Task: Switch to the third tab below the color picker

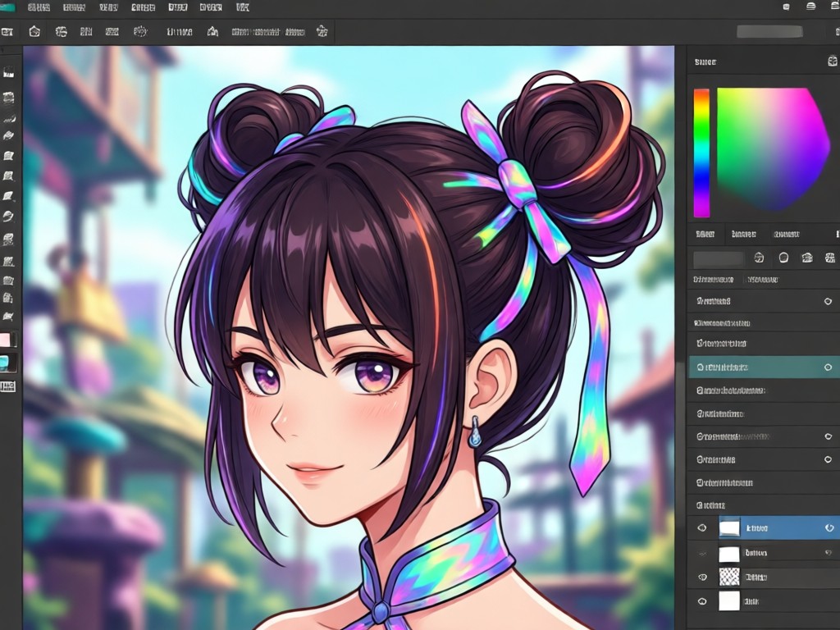Action: [787, 234]
